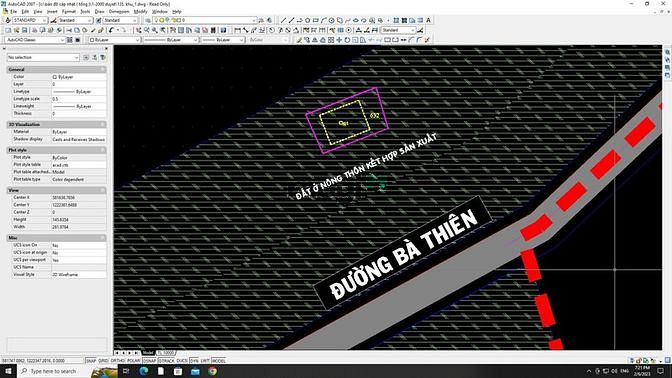Click the Pan realtime icon

(x=138, y=30)
